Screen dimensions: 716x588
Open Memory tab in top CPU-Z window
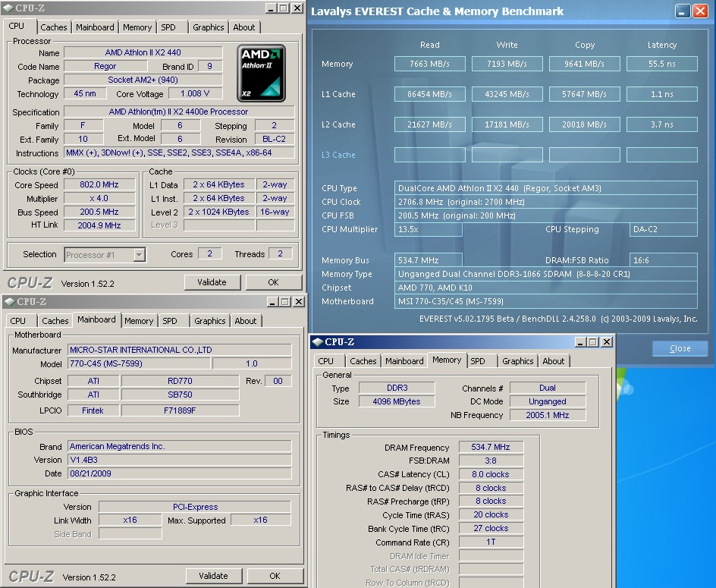pyautogui.click(x=137, y=27)
